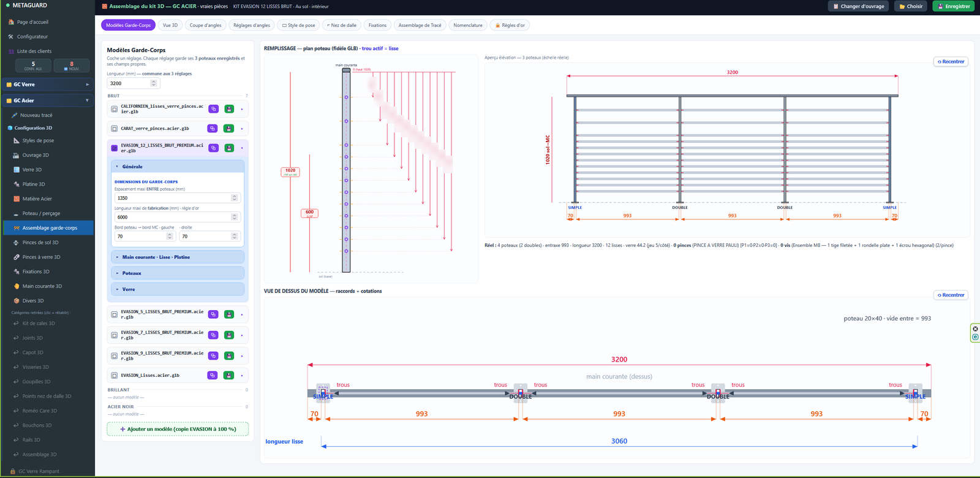
Task: Duplicate the EVASION_Lisses.acier.glb model
Action: click(213, 375)
